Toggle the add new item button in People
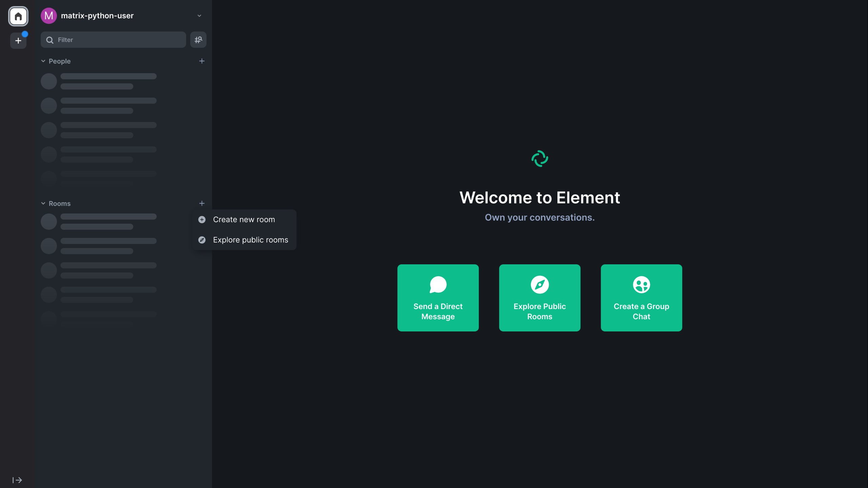The height and width of the screenshot is (488, 868). [201, 61]
